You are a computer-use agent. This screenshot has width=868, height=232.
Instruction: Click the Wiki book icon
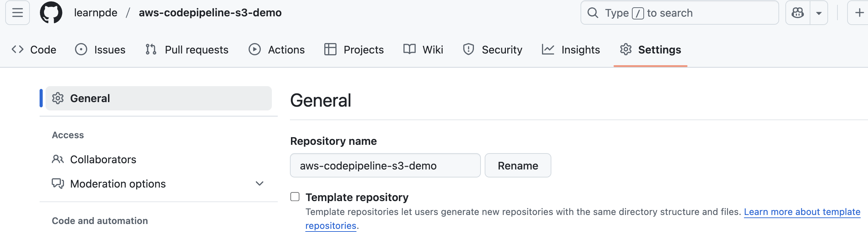coord(409,49)
